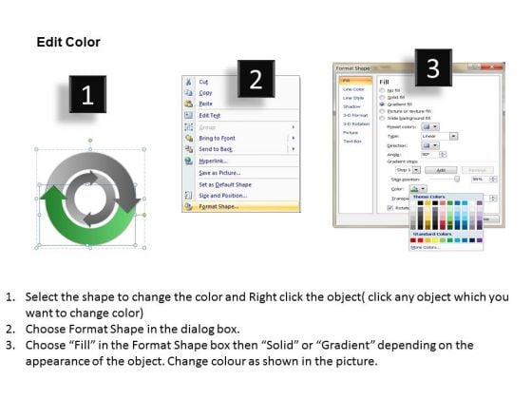Select the Solid fill radio button
The height and width of the screenshot is (399, 532).
[x=382, y=97]
